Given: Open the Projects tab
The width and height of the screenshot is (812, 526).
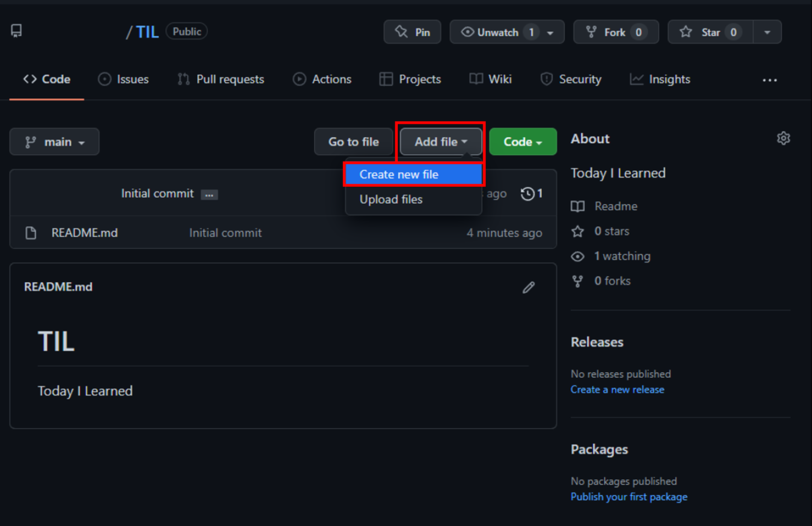Looking at the screenshot, I should click(x=410, y=79).
